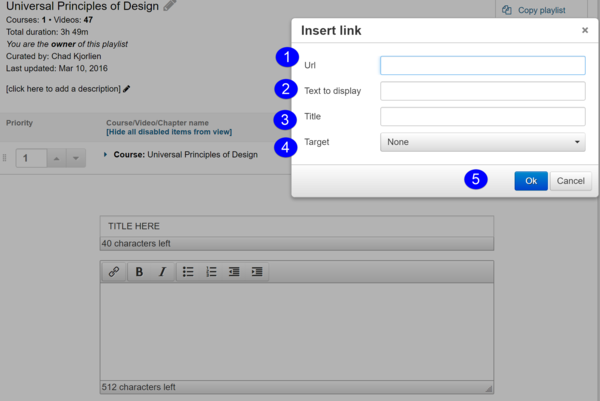Viewport: 600px width, 401px height.
Task: Move course priority down with arrow
Action: [x=76, y=158]
